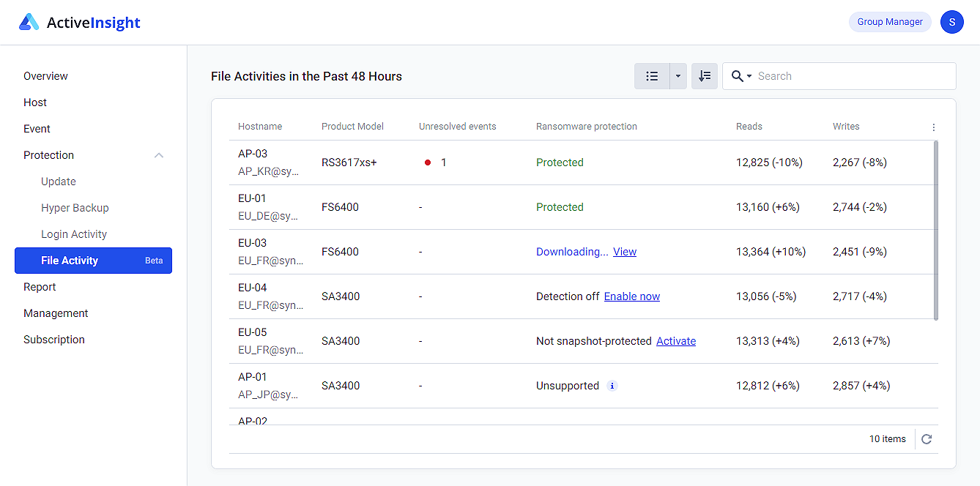Click the search magnifier icon
Screen dimensions: 980x486
738,76
